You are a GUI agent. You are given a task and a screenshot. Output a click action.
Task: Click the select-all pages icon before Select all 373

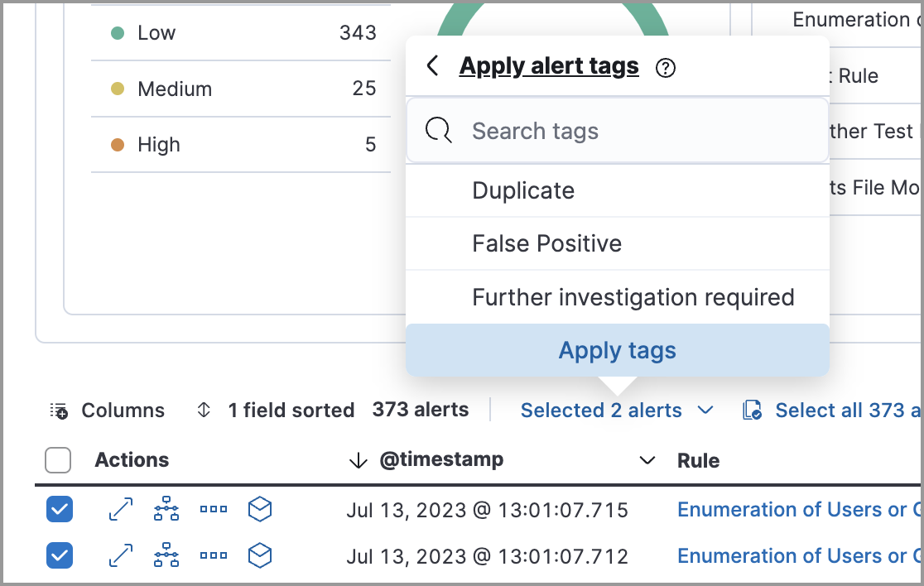tap(752, 410)
